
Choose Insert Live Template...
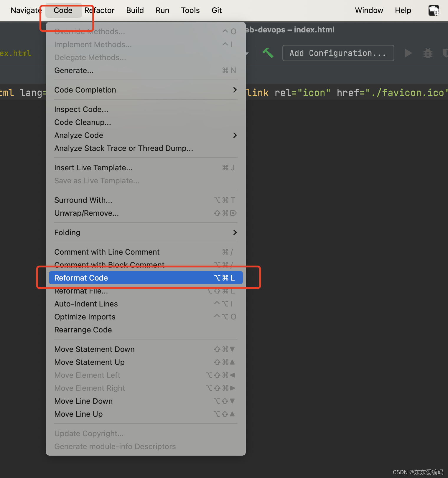(x=146, y=168)
